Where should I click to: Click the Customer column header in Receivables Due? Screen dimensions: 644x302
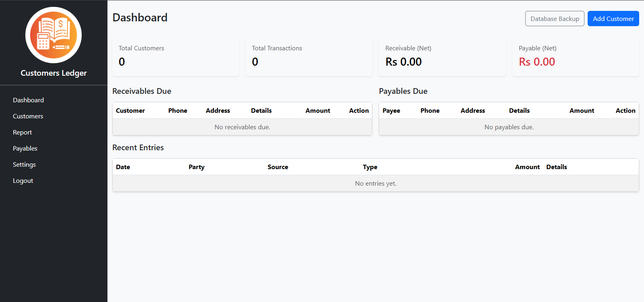click(130, 110)
